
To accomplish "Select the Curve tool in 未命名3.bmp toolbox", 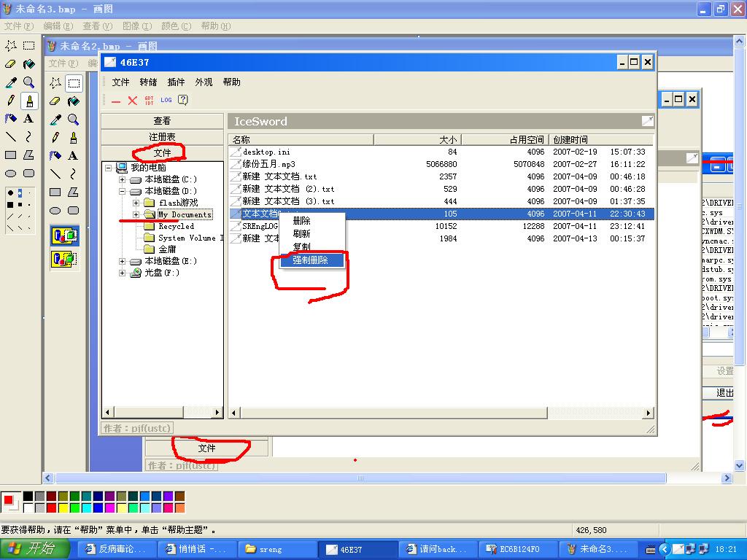I will pyautogui.click(x=29, y=136).
